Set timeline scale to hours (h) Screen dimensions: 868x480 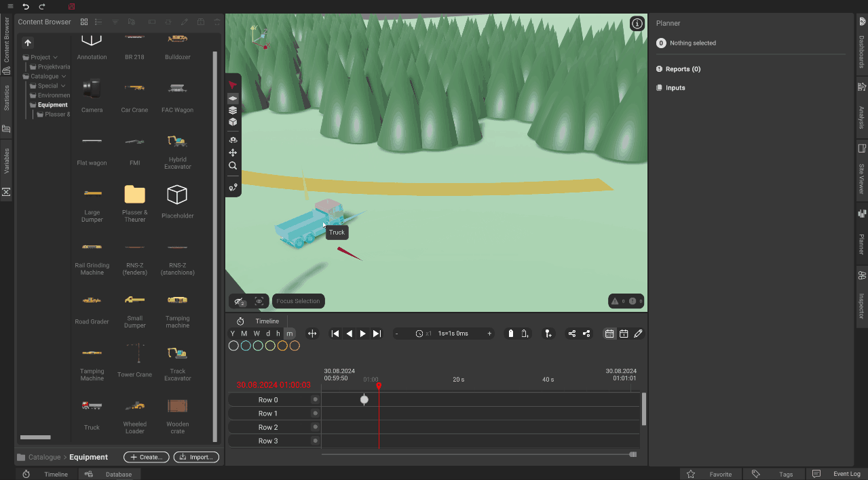pyautogui.click(x=278, y=334)
